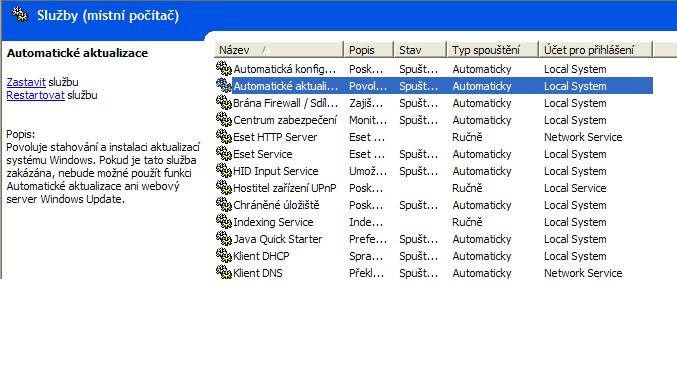
Task: Click the Služby title gear icon
Action: click(20, 15)
